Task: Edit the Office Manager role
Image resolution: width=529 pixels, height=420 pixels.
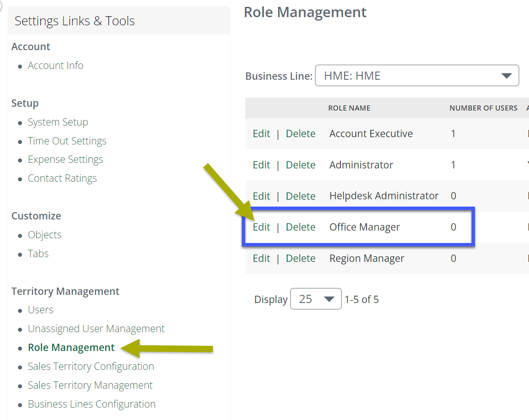Action: (261, 227)
